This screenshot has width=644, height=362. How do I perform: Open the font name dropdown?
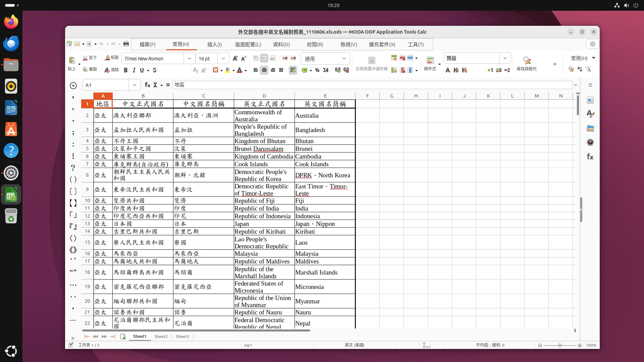tap(190, 58)
